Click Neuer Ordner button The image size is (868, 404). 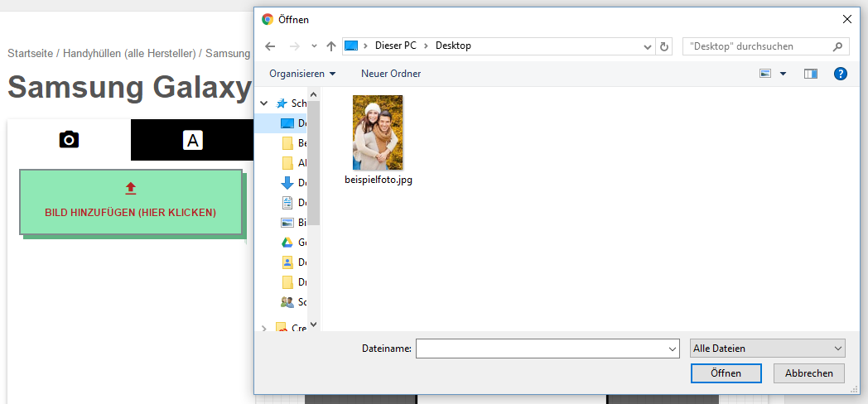pyautogui.click(x=391, y=74)
